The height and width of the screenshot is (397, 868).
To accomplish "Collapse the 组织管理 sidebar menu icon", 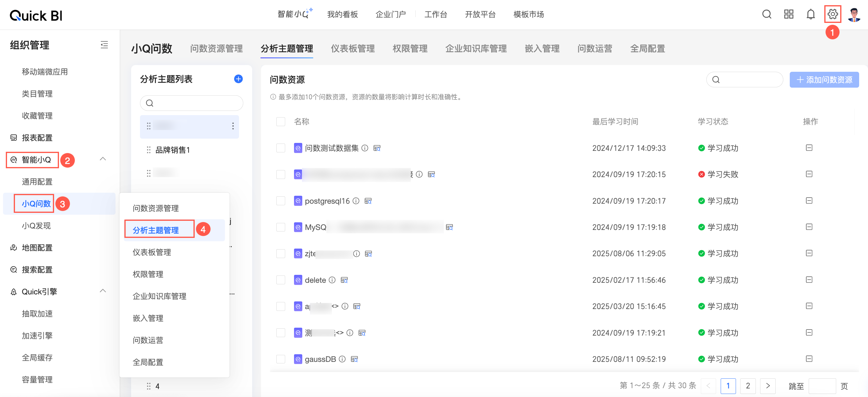I will click(104, 45).
